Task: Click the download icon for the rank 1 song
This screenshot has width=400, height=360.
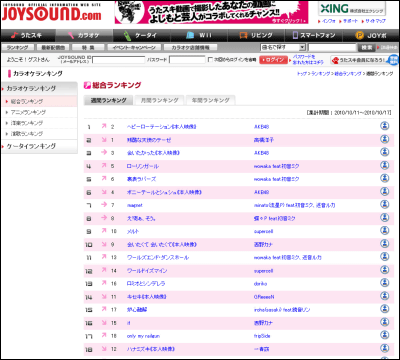Action: pos(385,126)
